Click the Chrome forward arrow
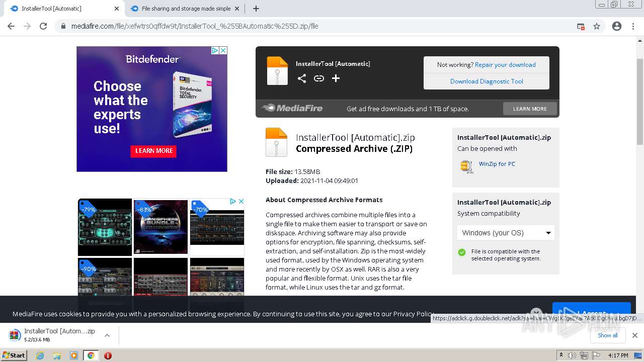 (27, 26)
